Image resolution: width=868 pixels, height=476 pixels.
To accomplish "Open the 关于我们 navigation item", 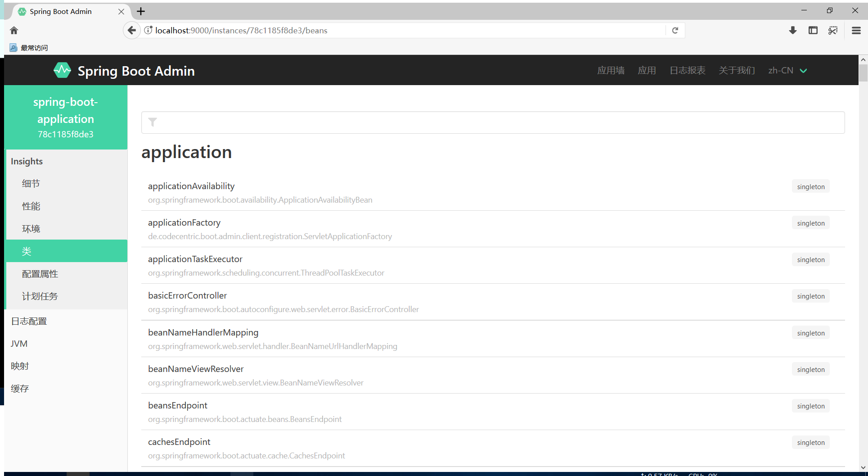I will (x=737, y=70).
